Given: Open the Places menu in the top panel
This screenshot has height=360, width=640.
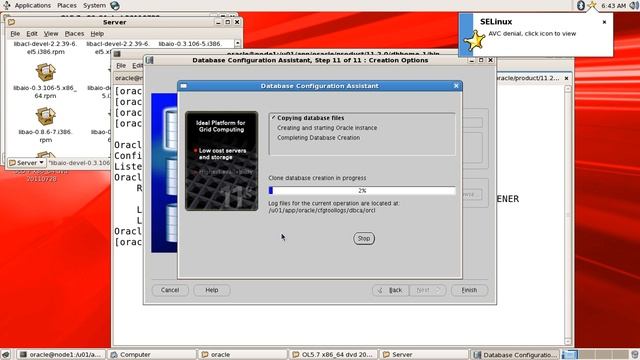Looking at the screenshot, I should click(67, 5).
